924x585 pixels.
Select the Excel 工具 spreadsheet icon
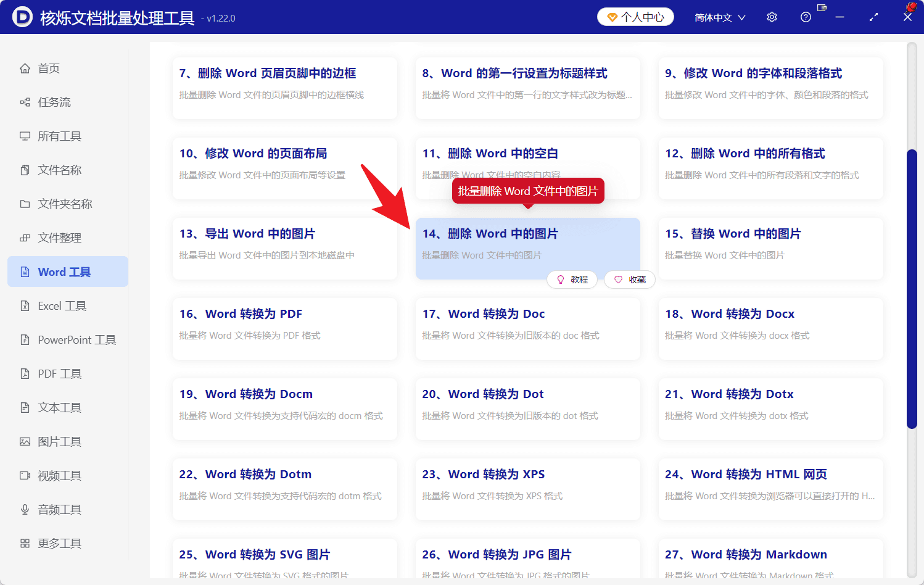pos(25,305)
